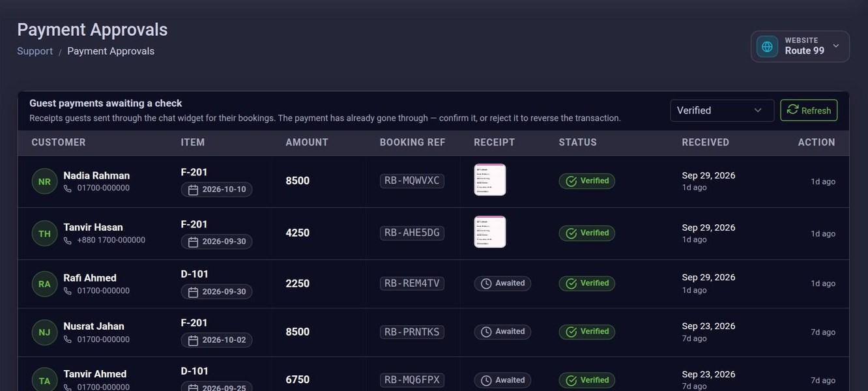Click the amount 2250
The height and width of the screenshot is (391, 868).
(298, 283)
